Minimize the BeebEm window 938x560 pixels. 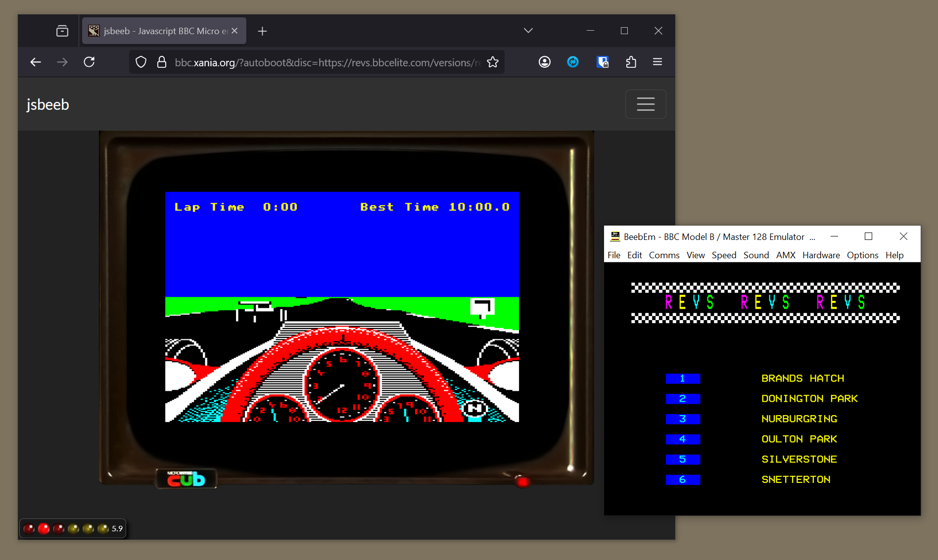point(834,236)
